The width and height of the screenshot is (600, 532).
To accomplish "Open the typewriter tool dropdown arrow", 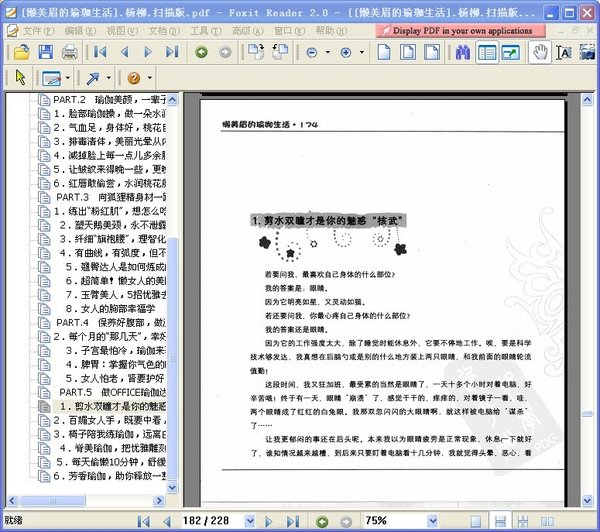I will pos(68,78).
